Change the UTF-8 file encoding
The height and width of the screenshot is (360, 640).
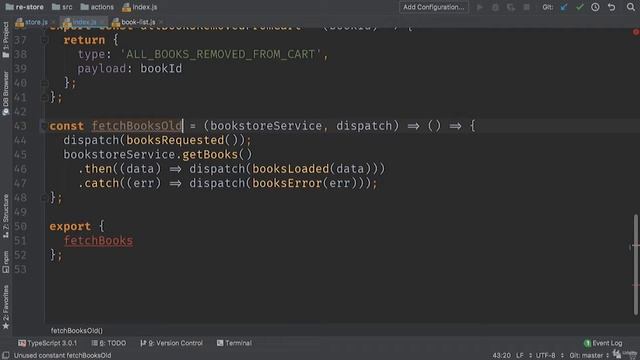[x=549, y=356]
